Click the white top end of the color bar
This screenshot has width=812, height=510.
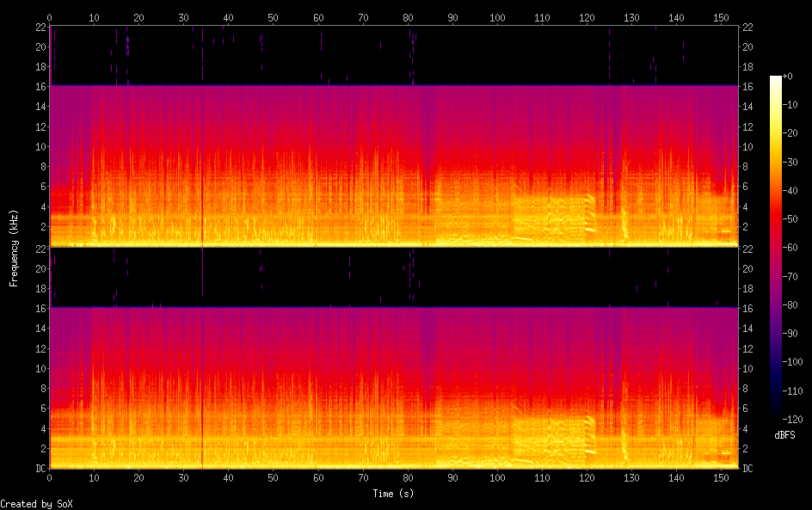pos(776,78)
